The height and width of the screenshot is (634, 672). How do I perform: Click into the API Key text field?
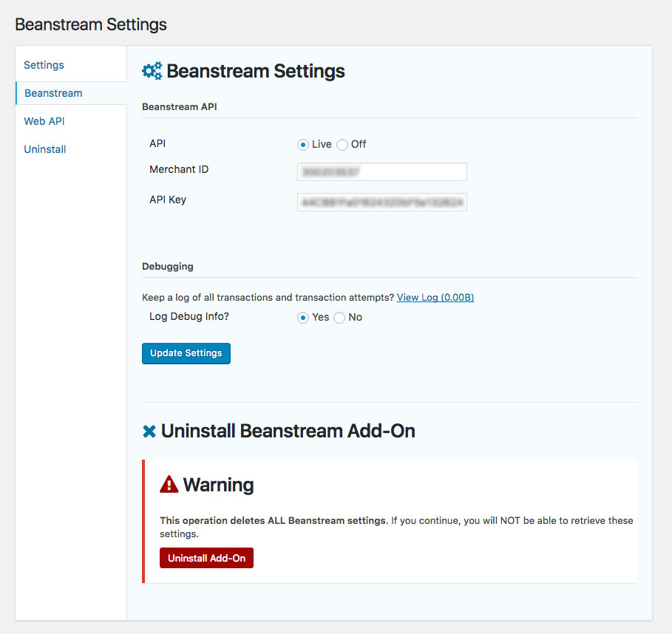(x=381, y=202)
